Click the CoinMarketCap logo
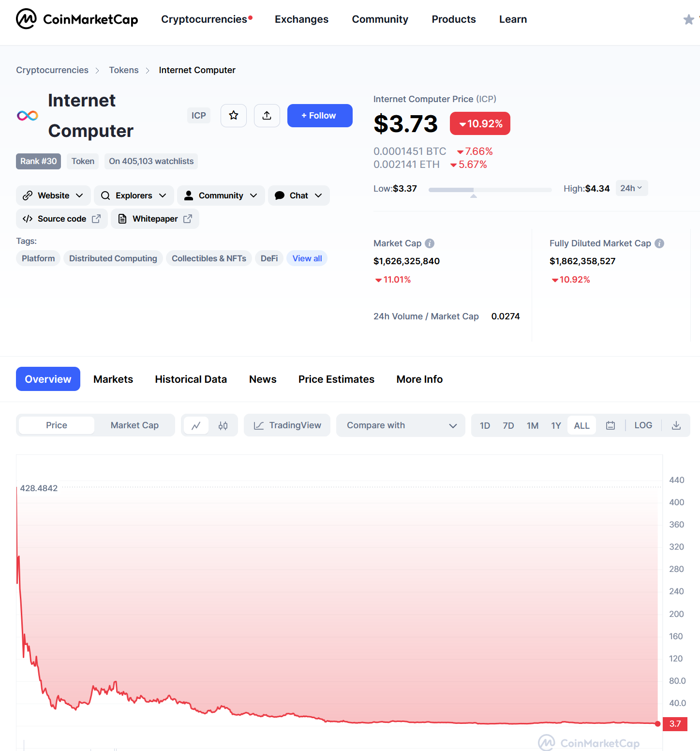The height and width of the screenshot is (751, 700). point(77,19)
